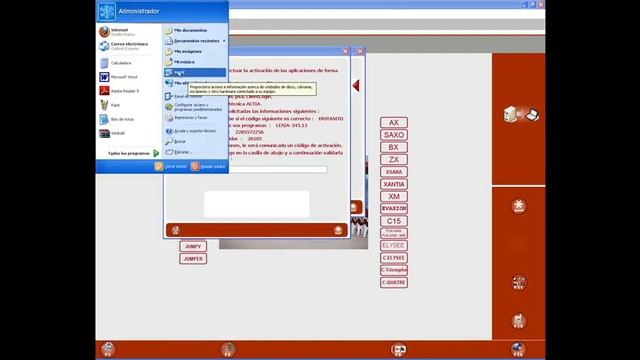Select the XANTIA vehicle button
This screenshot has height=360, width=640.
[x=393, y=184]
